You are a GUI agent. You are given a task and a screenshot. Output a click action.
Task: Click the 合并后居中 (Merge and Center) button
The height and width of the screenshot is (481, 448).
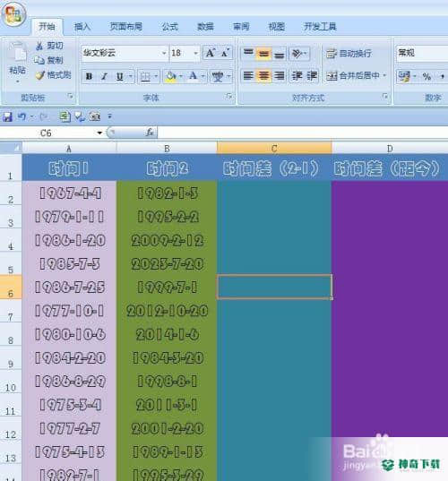(356, 76)
